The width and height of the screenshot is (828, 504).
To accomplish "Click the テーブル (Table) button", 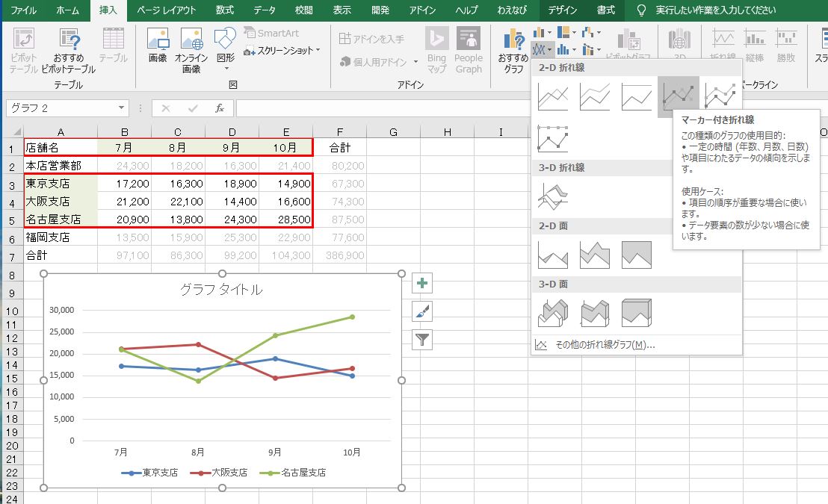I will click(113, 46).
